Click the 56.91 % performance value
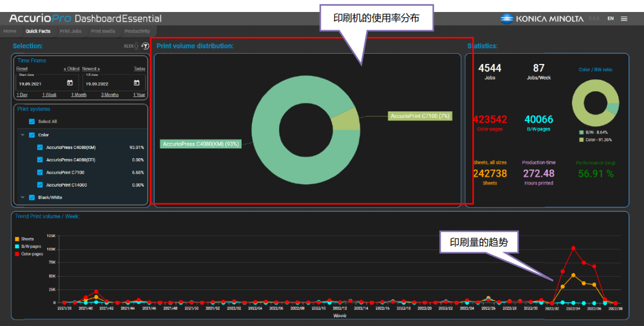Image resolution: width=644 pixels, height=326 pixels. click(x=595, y=174)
